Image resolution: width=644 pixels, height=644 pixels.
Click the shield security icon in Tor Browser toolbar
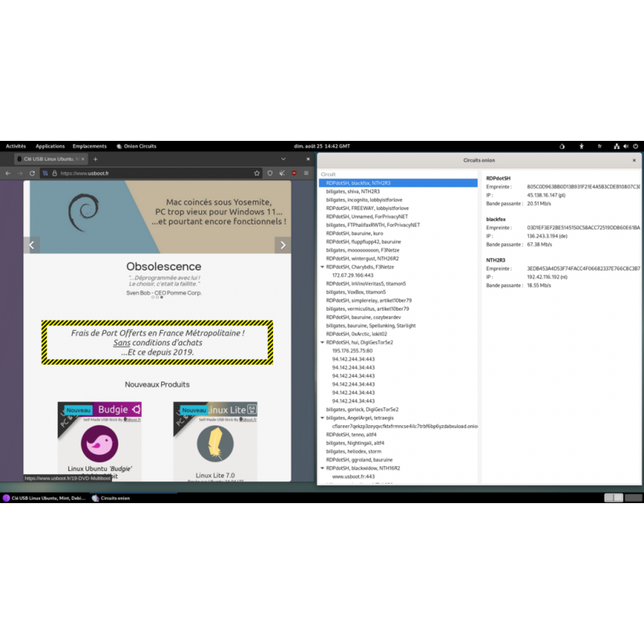pyautogui.click(x=270, y=173)
